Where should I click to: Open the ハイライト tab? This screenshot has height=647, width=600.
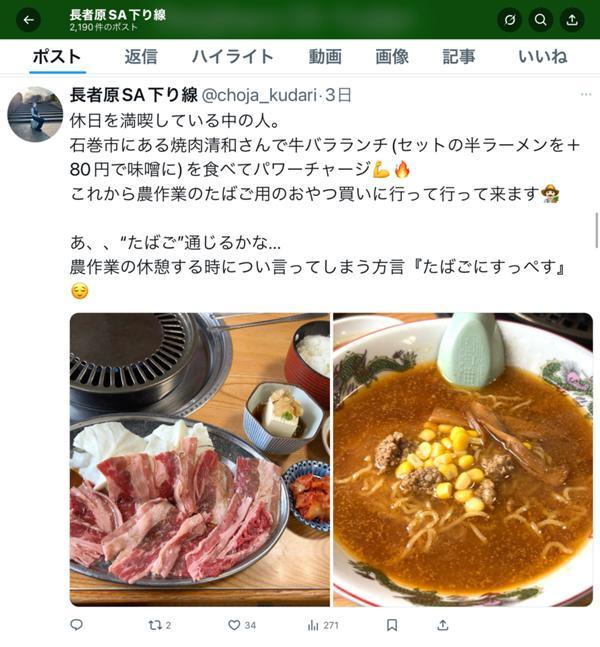[233, 57]
